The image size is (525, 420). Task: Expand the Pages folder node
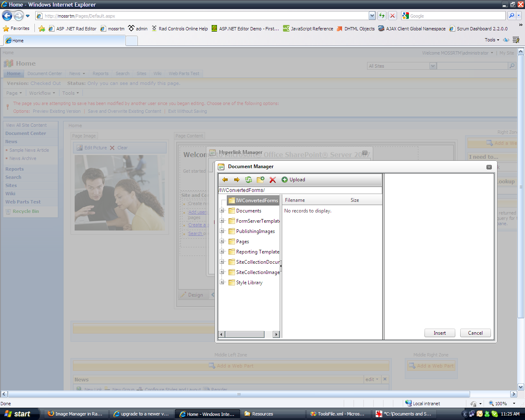pos(222,242)
